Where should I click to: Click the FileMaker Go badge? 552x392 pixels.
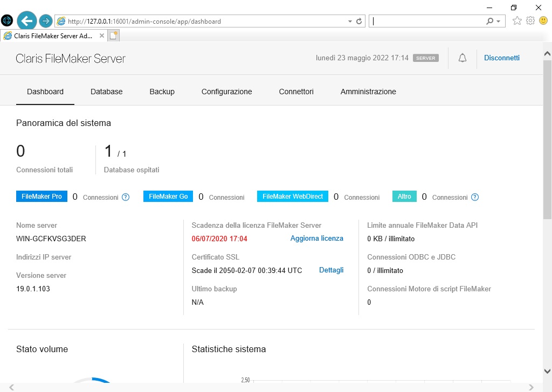pyautogui.click(x=168, y=196)
